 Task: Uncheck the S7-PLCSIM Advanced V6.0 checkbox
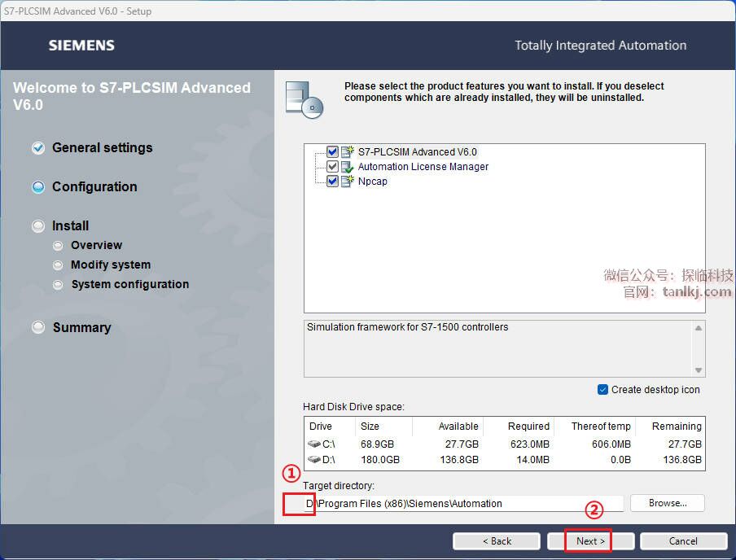click(332, 151)
